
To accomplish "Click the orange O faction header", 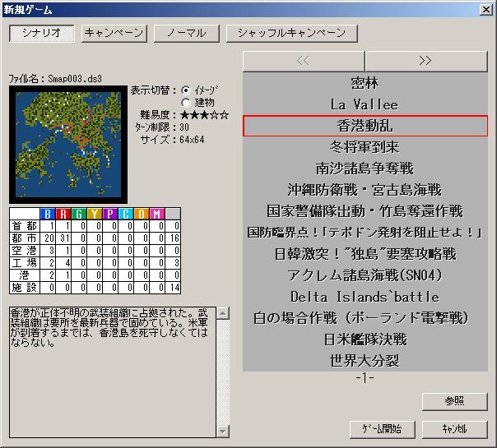I will [142, 214].
